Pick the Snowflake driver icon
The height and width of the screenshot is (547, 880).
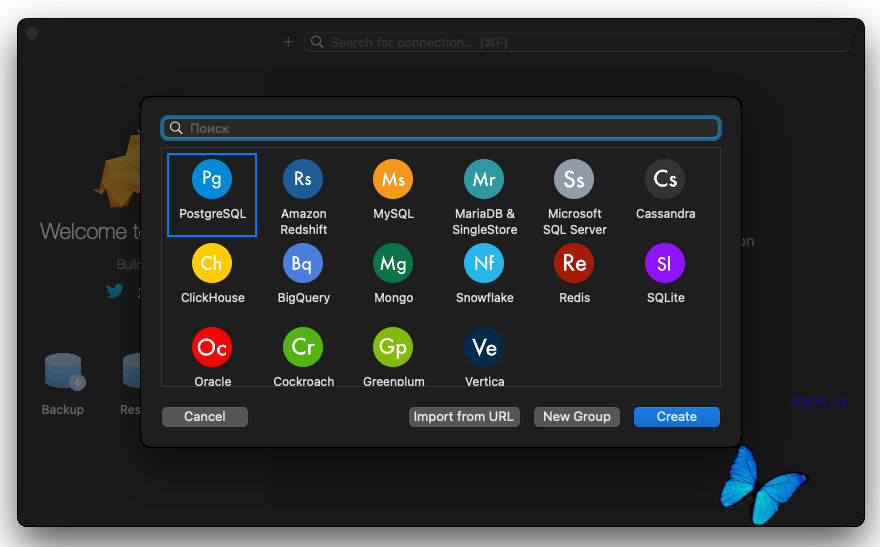484,263
